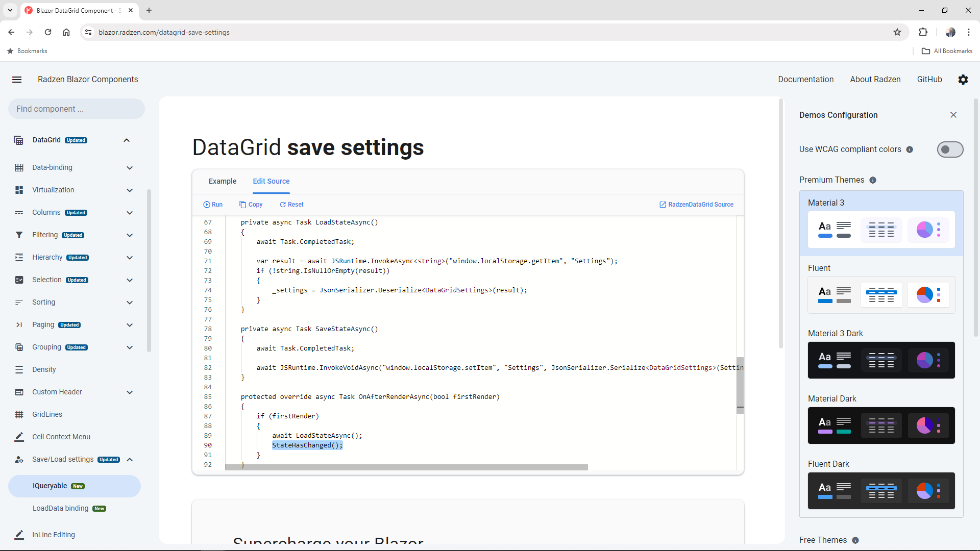
Task: Click the Data-binding grid icon
Action: click(19, 167)
